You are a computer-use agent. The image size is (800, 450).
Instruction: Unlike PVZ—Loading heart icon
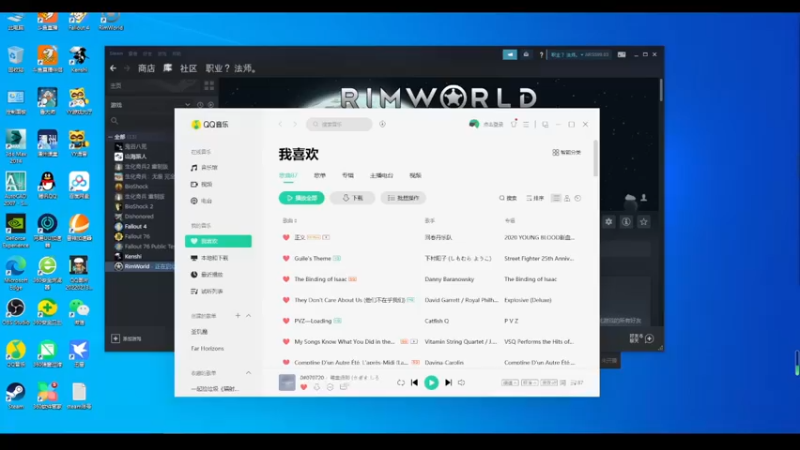tap(286, 321)
